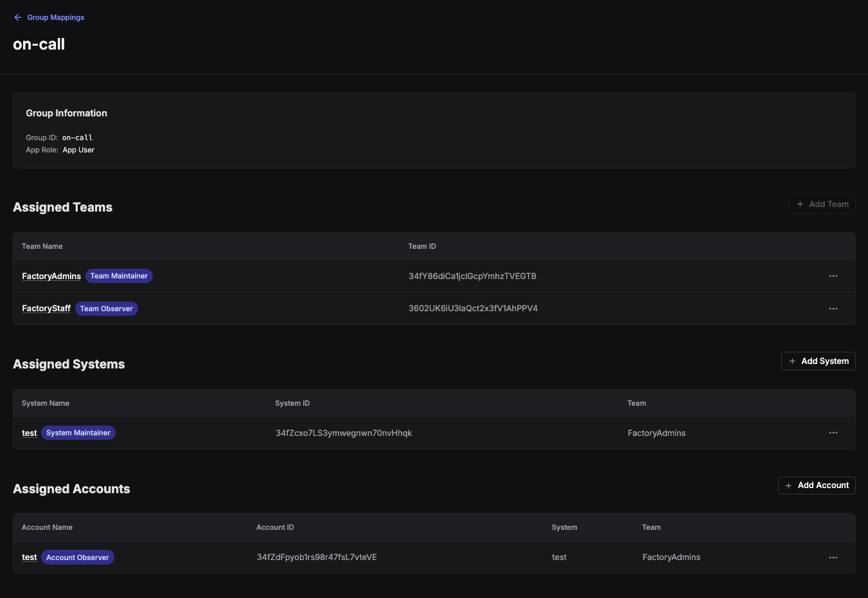Screen dimensions: 868x598
Task: Open the ellipsis menu for FactoryStaff row
Action: [x=833, y=309]
